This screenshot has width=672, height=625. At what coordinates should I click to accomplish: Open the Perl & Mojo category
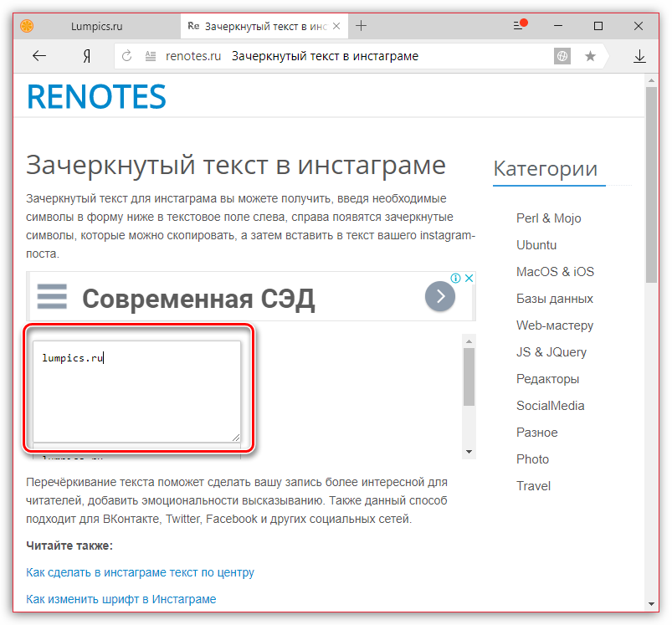click(548, 218)
